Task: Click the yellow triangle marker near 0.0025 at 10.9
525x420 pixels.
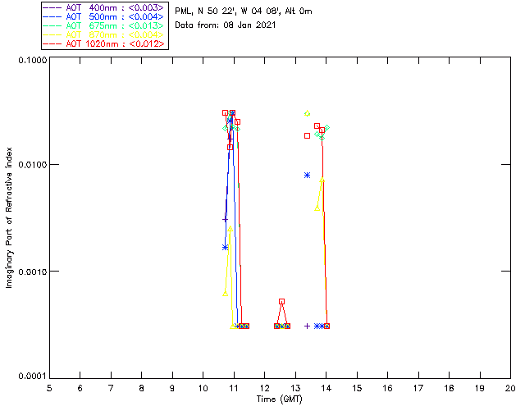Action: [230, 228]
